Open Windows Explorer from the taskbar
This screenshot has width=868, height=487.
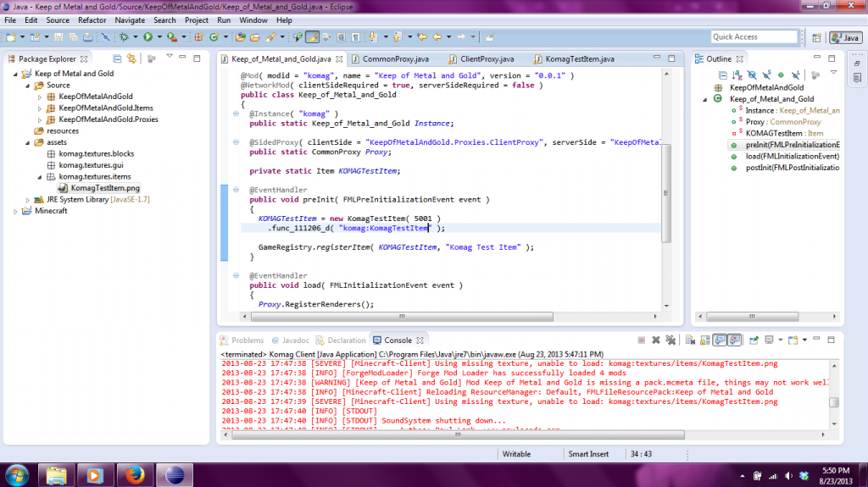pyautogui.click(x=56, y=475)
